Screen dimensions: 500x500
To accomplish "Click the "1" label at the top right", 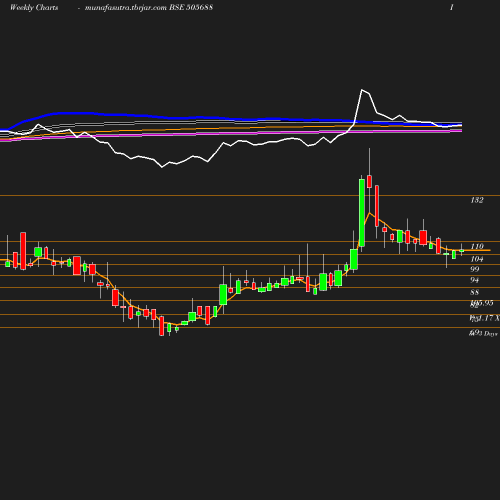I will coord(452,7).
